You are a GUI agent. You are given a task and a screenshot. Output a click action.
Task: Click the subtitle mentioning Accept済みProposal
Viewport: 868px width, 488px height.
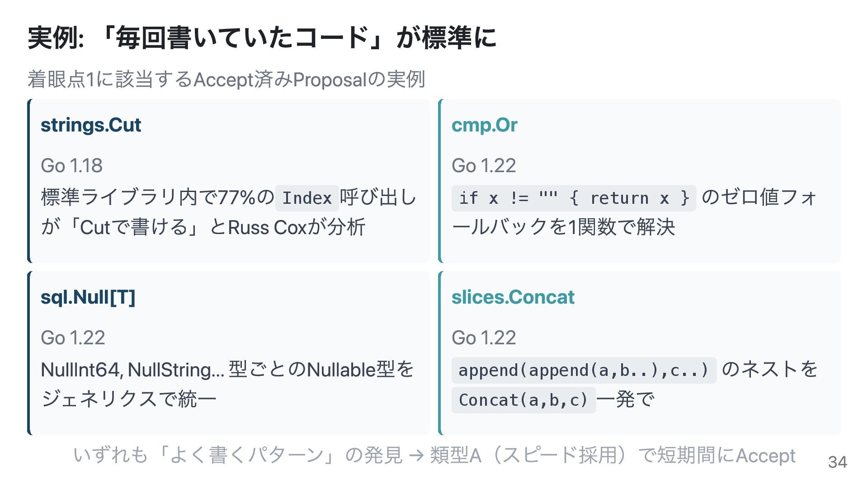tap(226, 80)
